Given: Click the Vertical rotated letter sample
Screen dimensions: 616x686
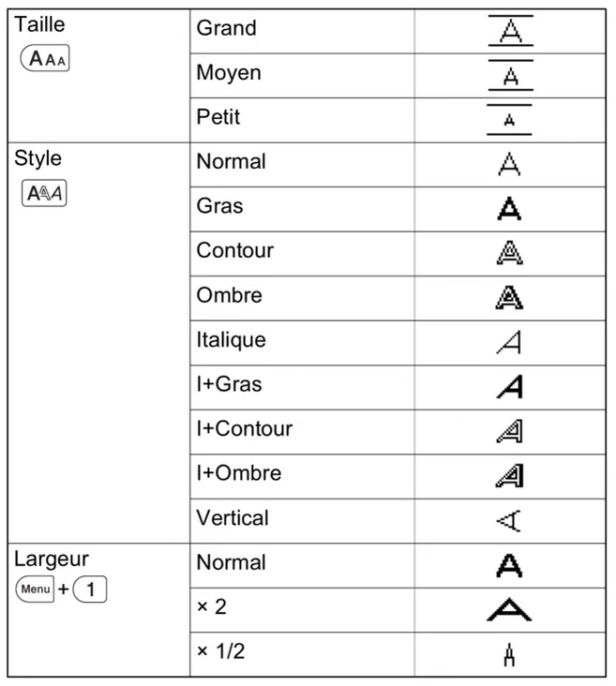Looking at the screenshot, I should 510,520.
